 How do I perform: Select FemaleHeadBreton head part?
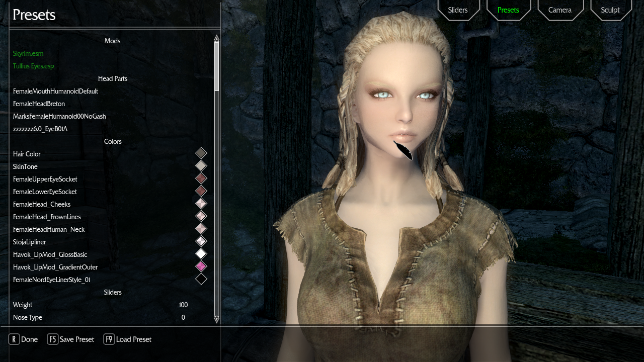pos(39,104)
